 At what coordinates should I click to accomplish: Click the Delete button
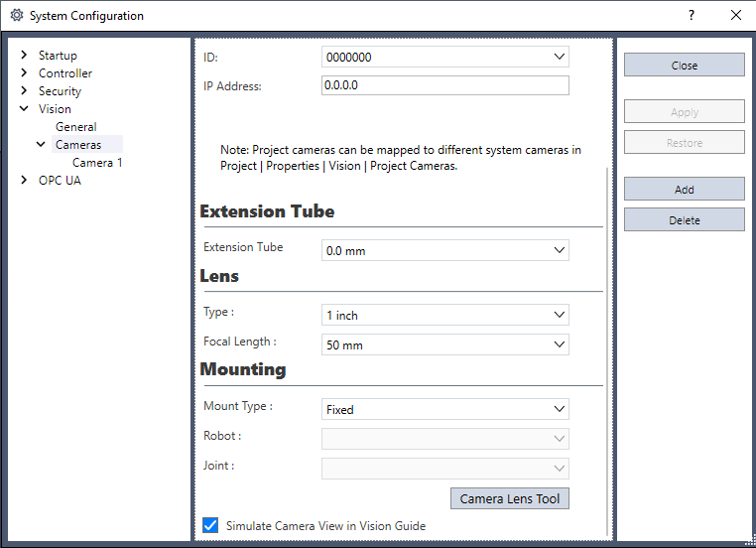[685, 220]
